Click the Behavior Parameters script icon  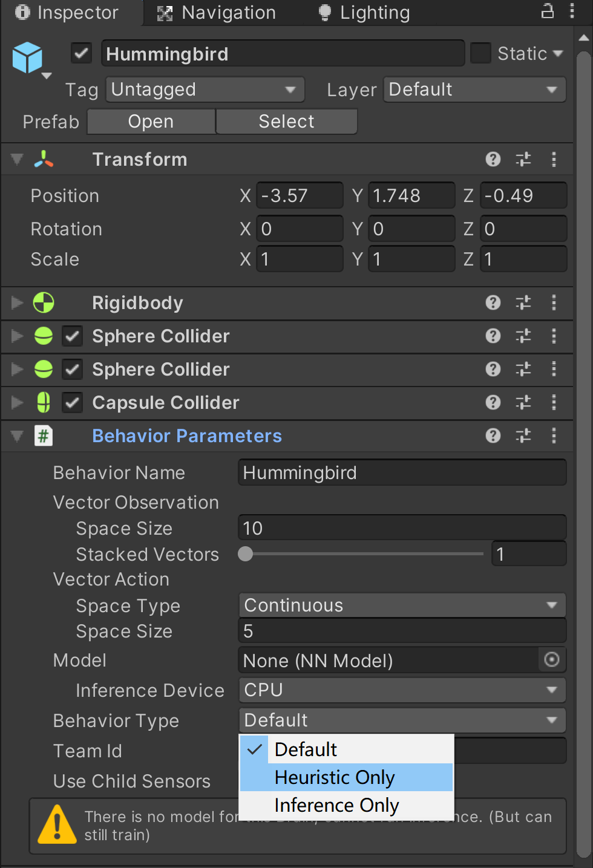click(43, 436)
